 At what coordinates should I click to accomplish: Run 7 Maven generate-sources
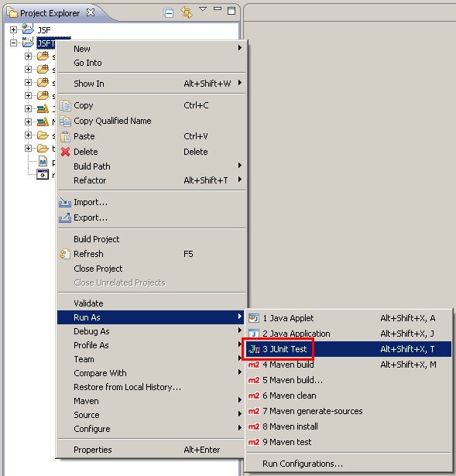point(349,411)
